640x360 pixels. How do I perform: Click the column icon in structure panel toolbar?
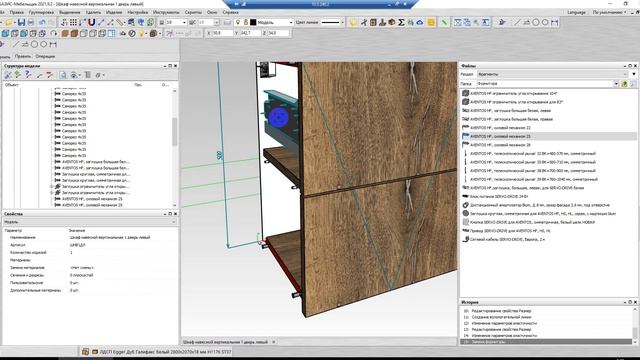click(x=87, y=75)
